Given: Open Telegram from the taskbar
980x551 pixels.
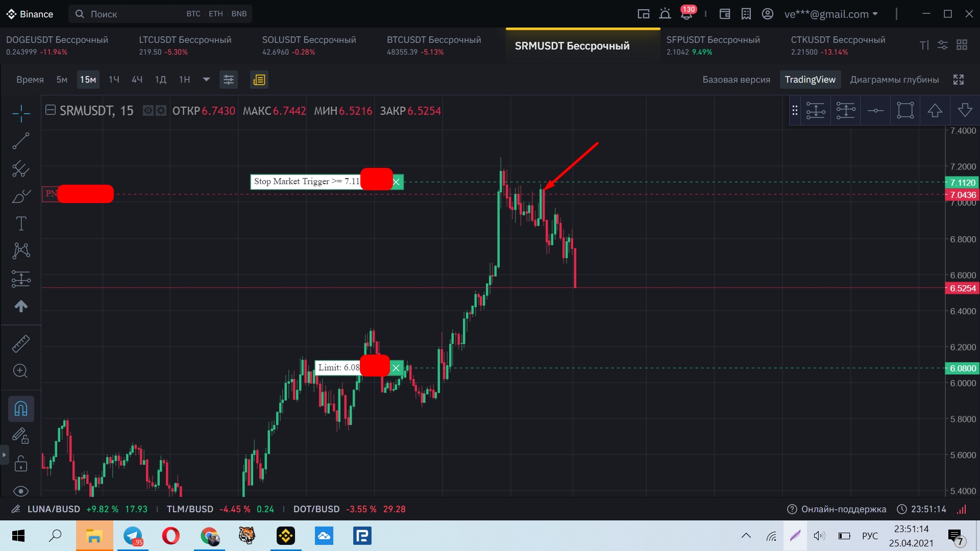Looking at the screenshot, I should click(x=133, y=536).
